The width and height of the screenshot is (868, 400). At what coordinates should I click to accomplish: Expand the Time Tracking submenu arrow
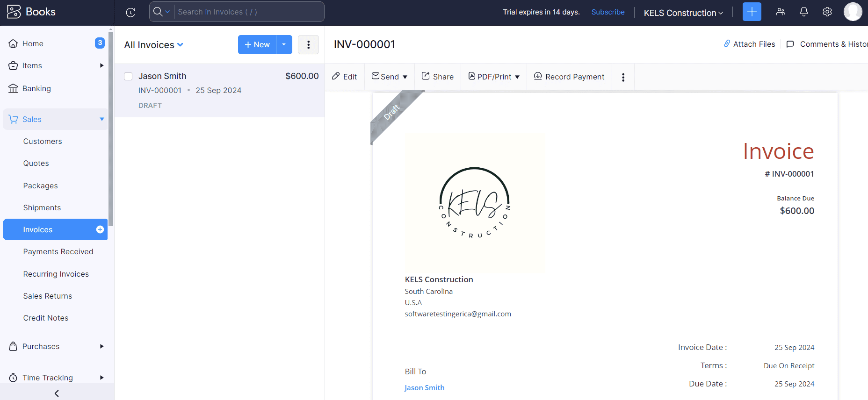tap(101, 378)
